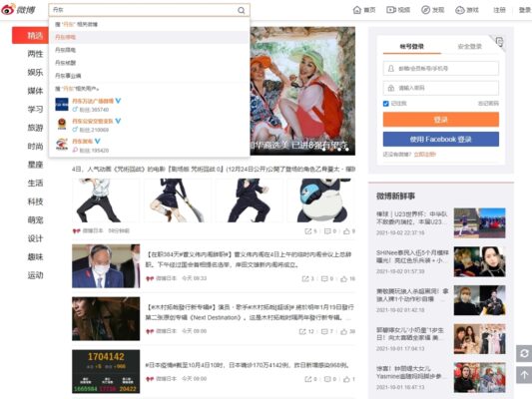Click the 忘记密码 forgot password link
The height and width of the screenshot is (399, 532).
pyautogui.click(x=488, y=104)
